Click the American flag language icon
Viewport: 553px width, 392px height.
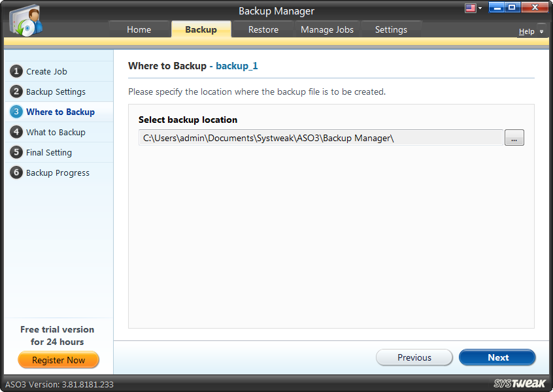(x=472, y=7)
